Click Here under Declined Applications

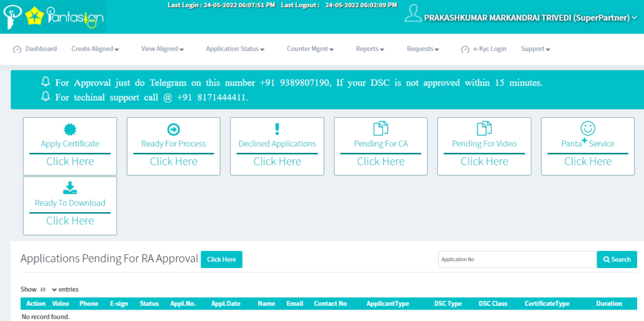pos(277,162)
